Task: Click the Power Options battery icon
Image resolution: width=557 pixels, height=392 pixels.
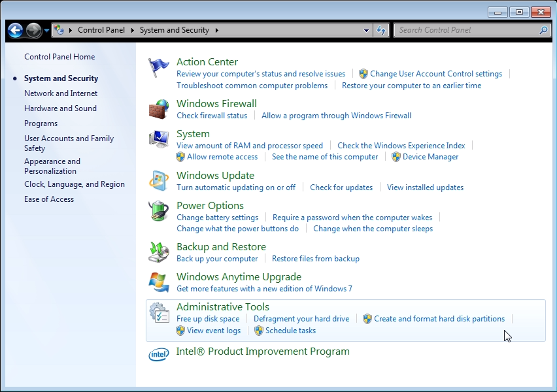Action: (x=159, y=211)
